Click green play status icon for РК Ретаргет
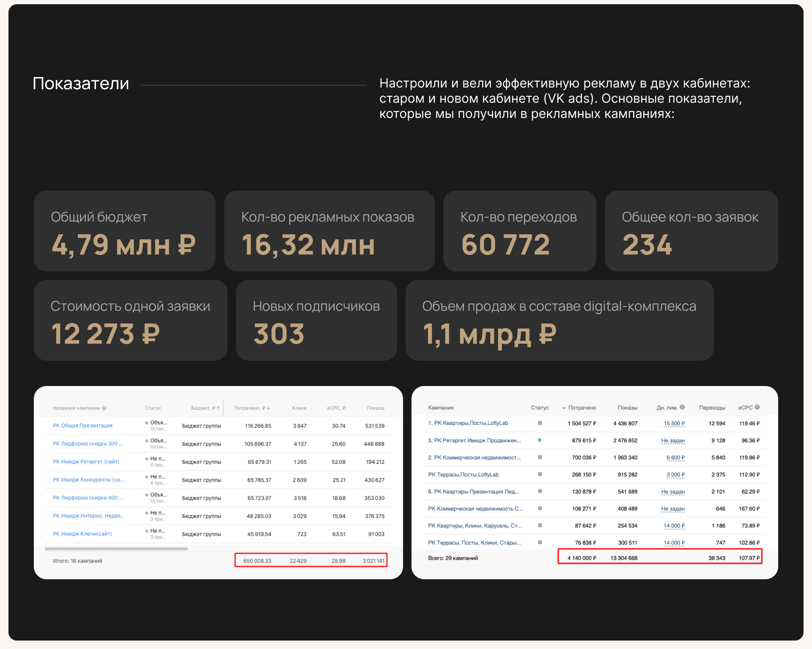812x649 pixels. pyautogui.click(x=540, y=440)
